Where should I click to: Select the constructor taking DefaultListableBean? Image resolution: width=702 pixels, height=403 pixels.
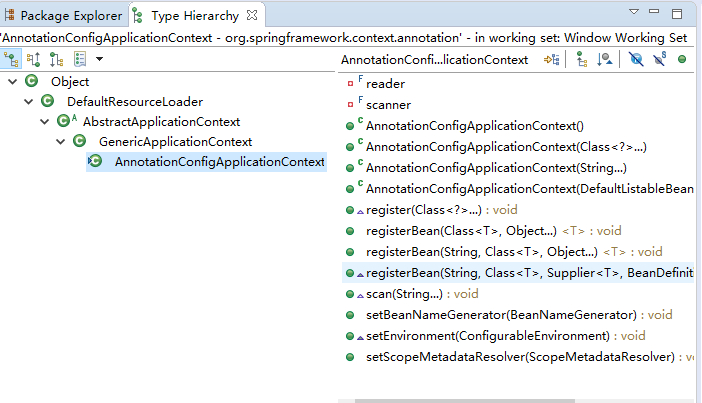tap(530, 189)
